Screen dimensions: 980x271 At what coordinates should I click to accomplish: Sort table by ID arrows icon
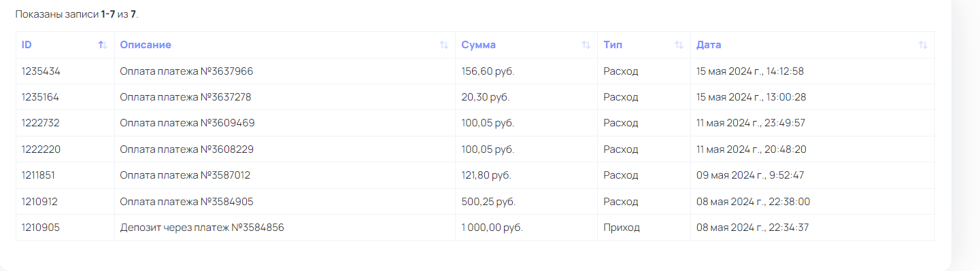[103, 45]
